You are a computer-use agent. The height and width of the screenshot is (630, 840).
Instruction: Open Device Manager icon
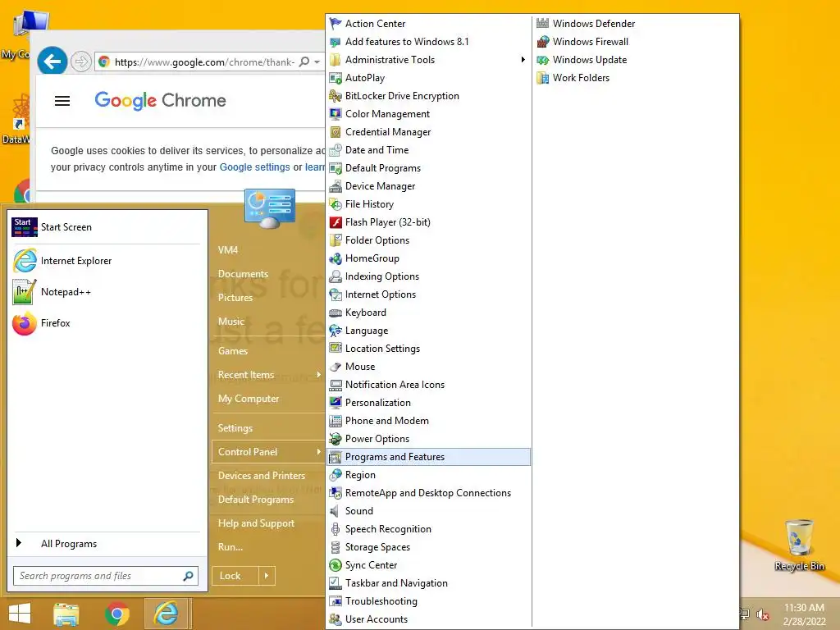[x=336, y=186]
